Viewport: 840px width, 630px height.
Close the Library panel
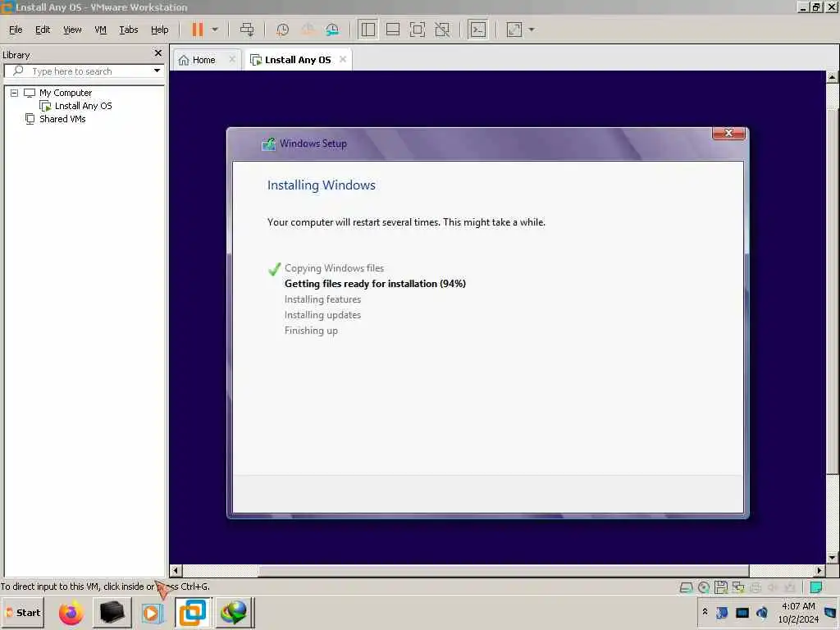158,53
